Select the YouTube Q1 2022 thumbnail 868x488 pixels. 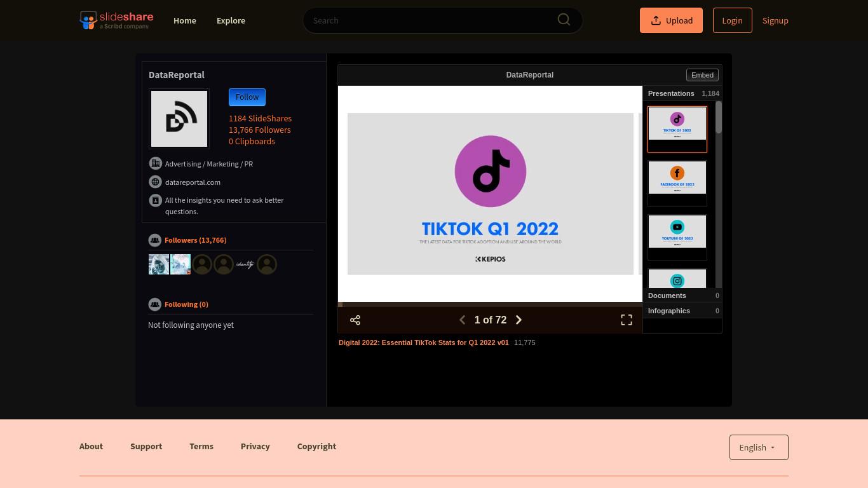click(x=677, y=237)
